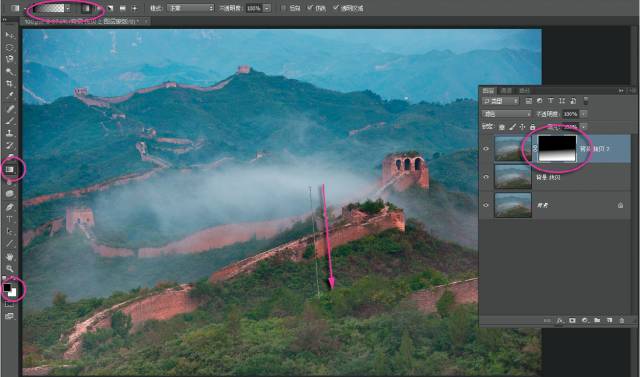Select the Move tool

[9, 35]
